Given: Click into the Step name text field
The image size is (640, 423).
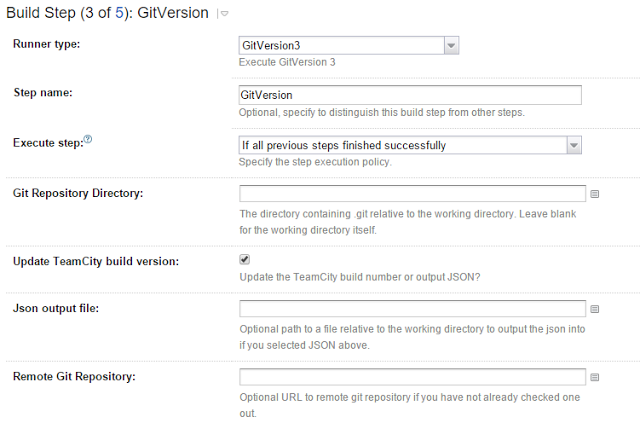Looking at the screenshot, I should 410,95.
